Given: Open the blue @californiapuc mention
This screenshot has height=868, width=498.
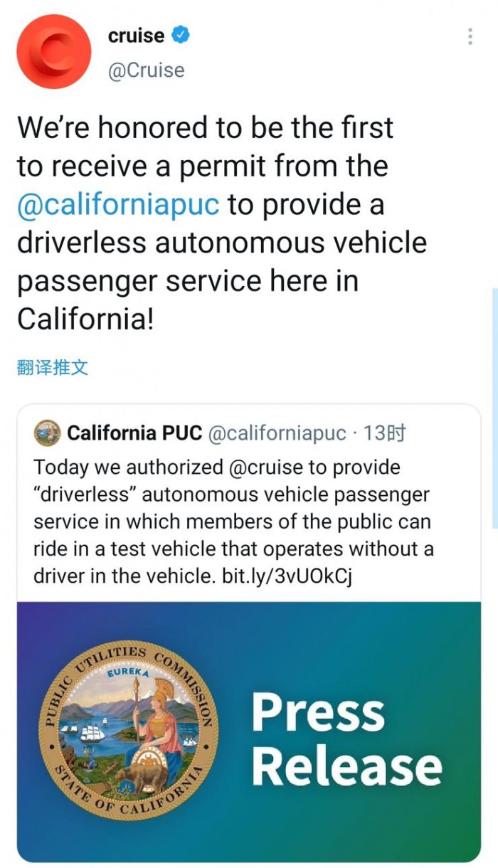Looking at the screenshot, I should click(x=118, y=205).
